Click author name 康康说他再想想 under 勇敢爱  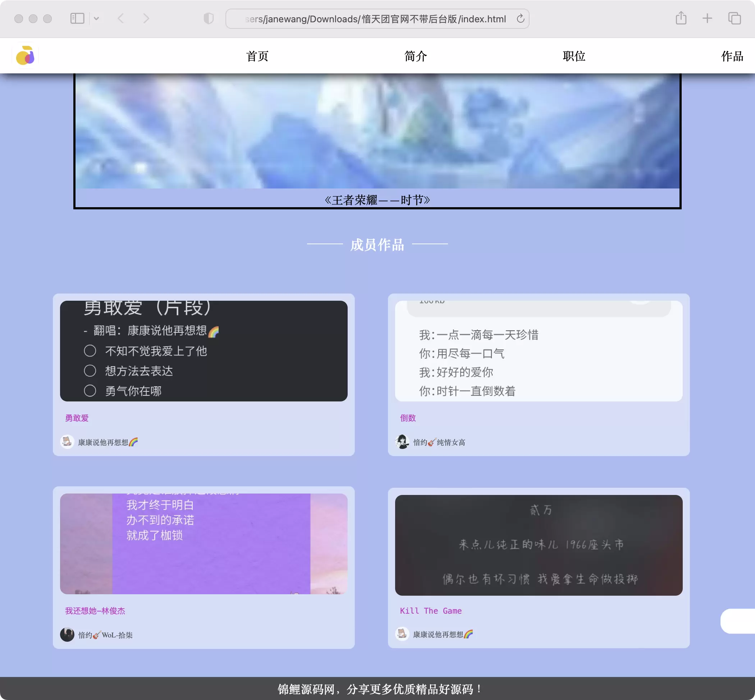tap(108, 442)
